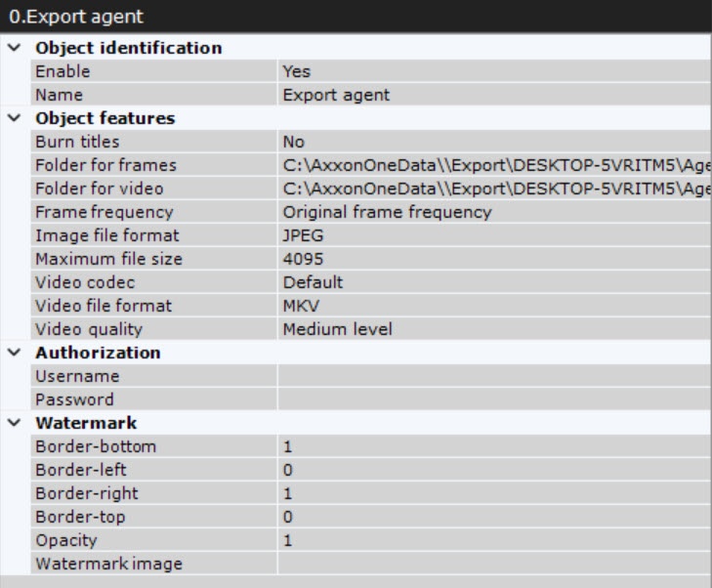Toggle the Enable value set to Yes
Viewport: 712px width, 588px height.
493,71
